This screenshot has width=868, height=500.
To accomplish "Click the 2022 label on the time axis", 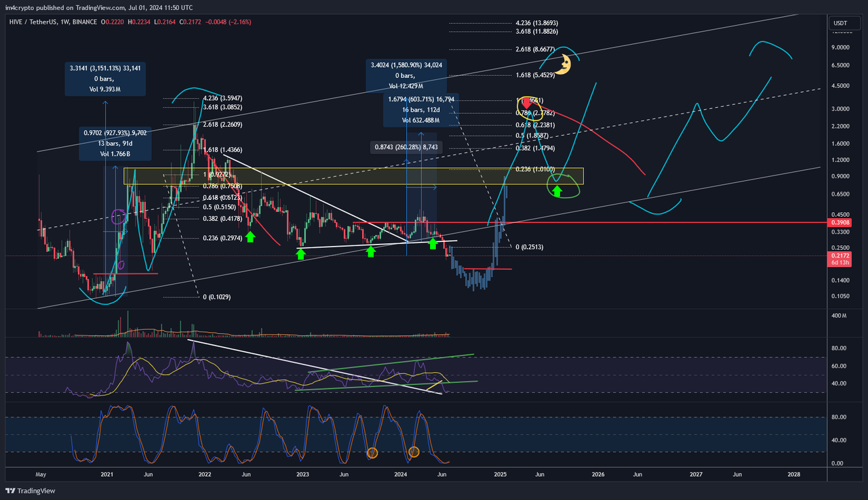I will [x=205, y=475].
